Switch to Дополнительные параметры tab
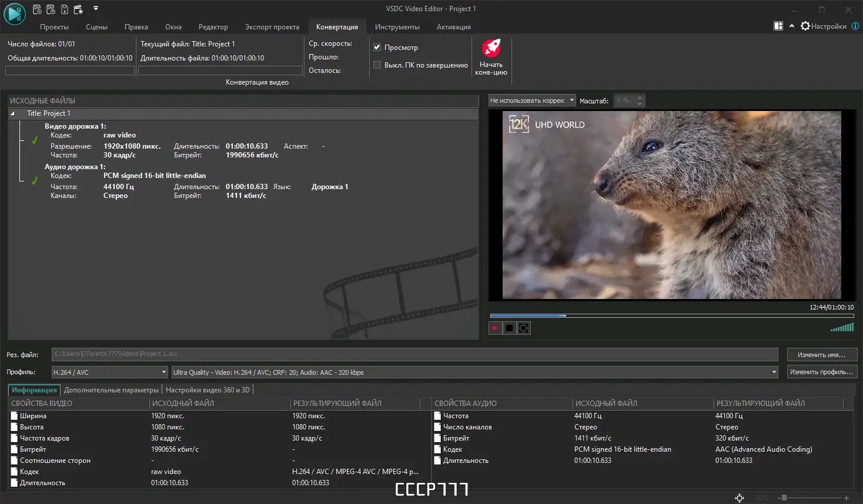Screen dimensions: 863x504 click(111, 390)
